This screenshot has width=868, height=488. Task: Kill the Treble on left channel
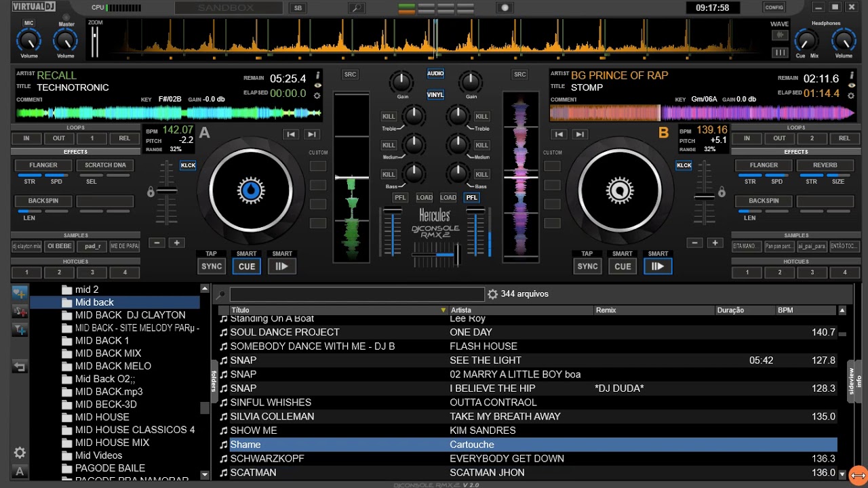(389, 117)
